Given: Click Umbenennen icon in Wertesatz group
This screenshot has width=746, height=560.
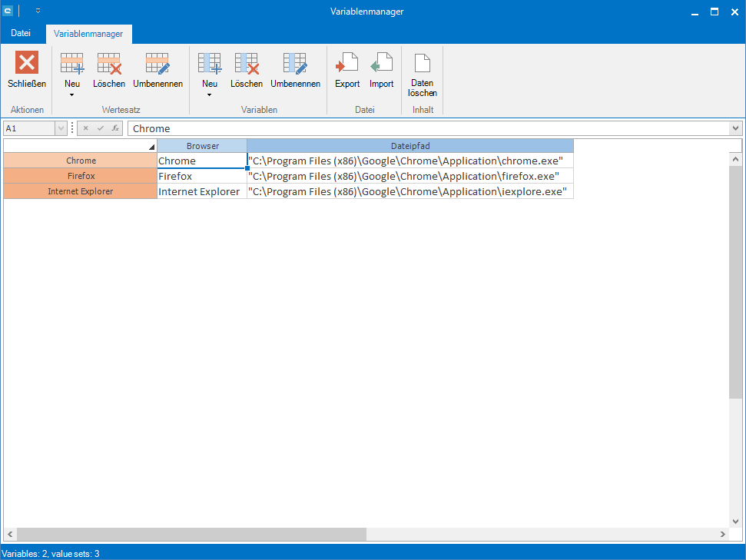Looking at the screenshot, I should (x=157, y=63).
